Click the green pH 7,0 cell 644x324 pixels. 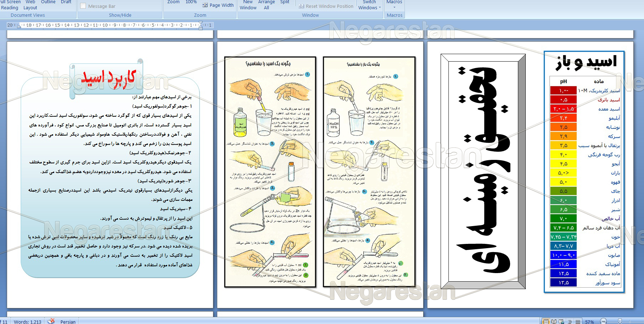coord(563,219)
